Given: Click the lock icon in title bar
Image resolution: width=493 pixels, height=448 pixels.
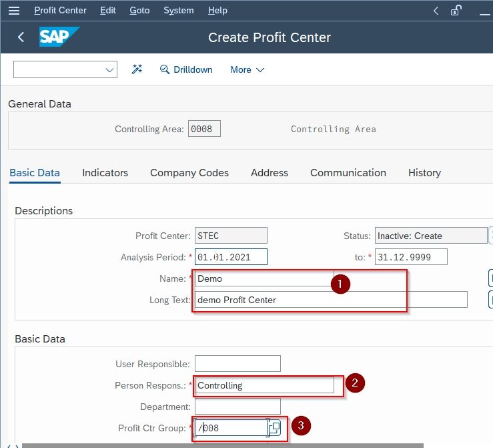Looking at the screenshot, I should (x=456, y=11).
